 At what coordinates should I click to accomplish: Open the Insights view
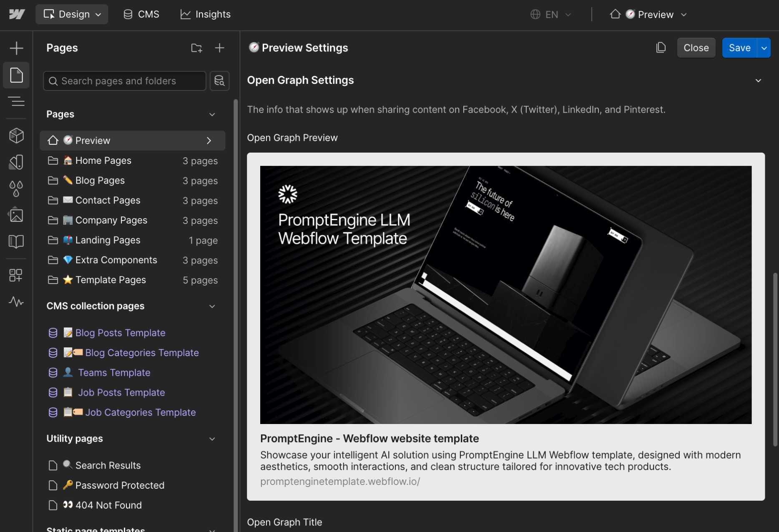205,14
